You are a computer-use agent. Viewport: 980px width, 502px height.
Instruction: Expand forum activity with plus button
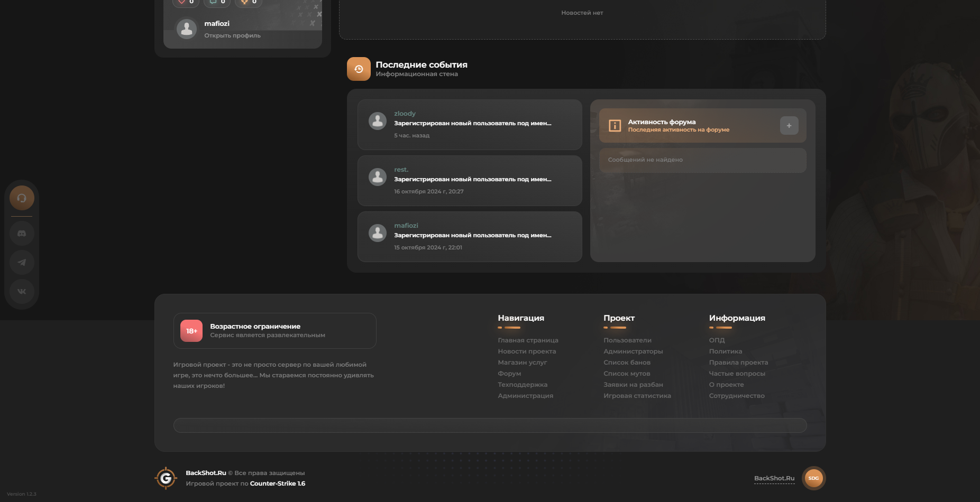click(x=789, y=126)
